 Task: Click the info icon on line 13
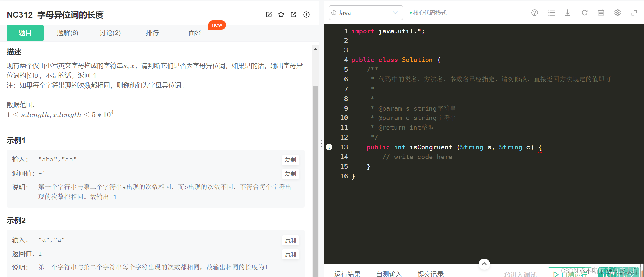pos(329,147)
